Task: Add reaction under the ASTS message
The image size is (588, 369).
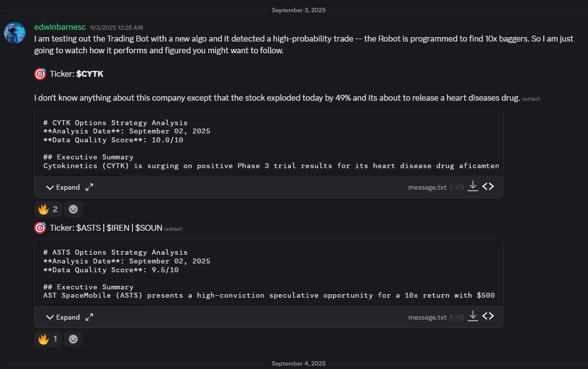Action: 73,339
